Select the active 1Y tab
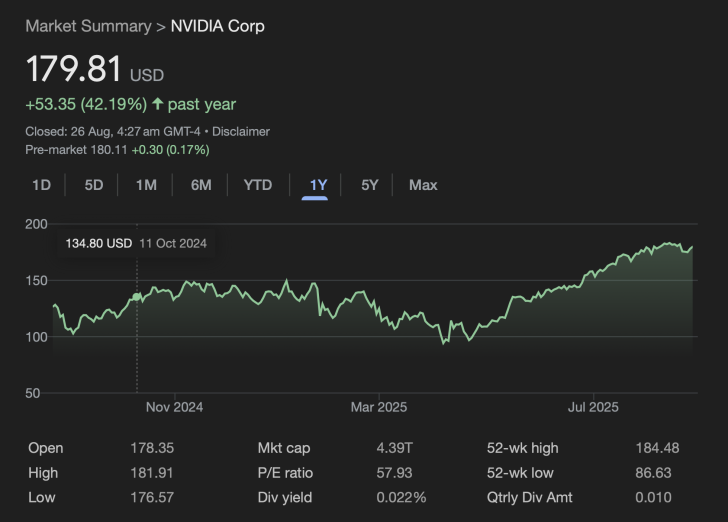728x522 pixels. click(318, 185)
